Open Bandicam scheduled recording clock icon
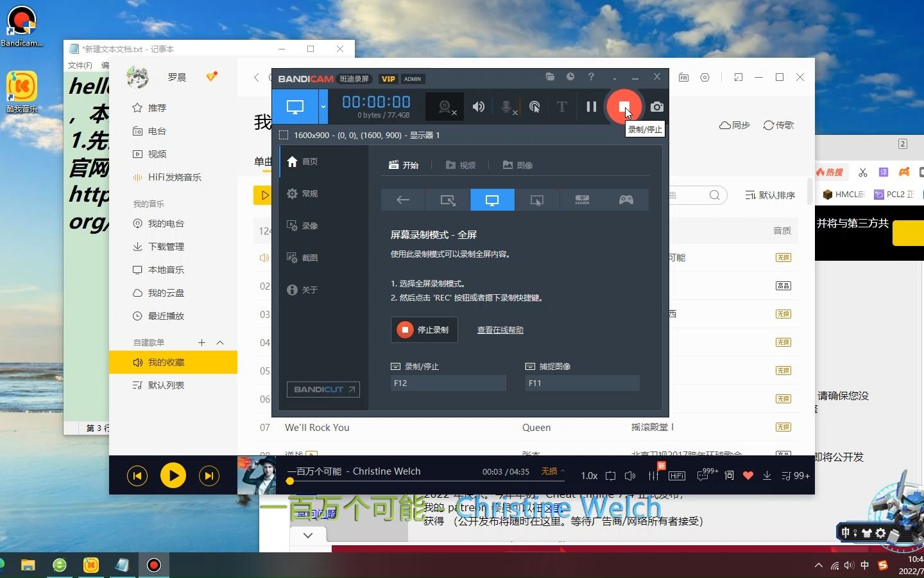 pyautogui.click(x=570, y=77)
